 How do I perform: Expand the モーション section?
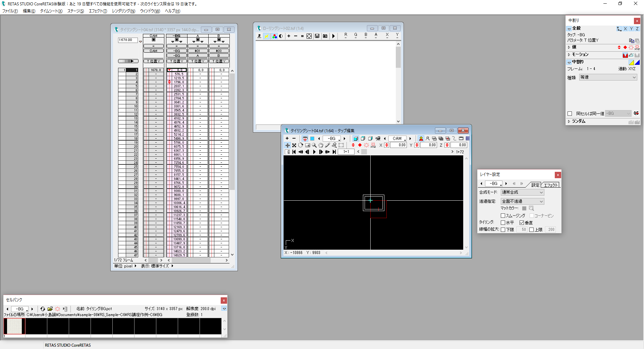(x=569, y=55)
